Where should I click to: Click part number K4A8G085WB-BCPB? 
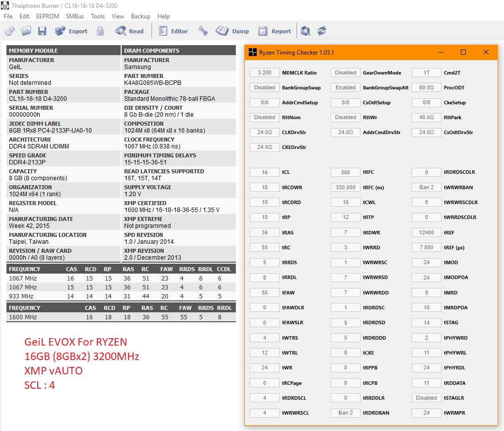152,82
